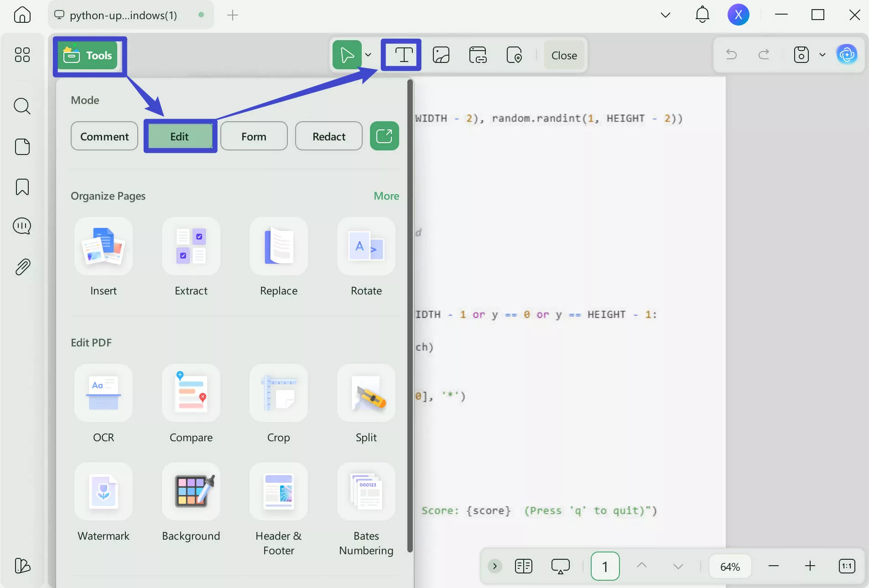
Task: Select the Edit Text tool
Action: click(401, 55)
